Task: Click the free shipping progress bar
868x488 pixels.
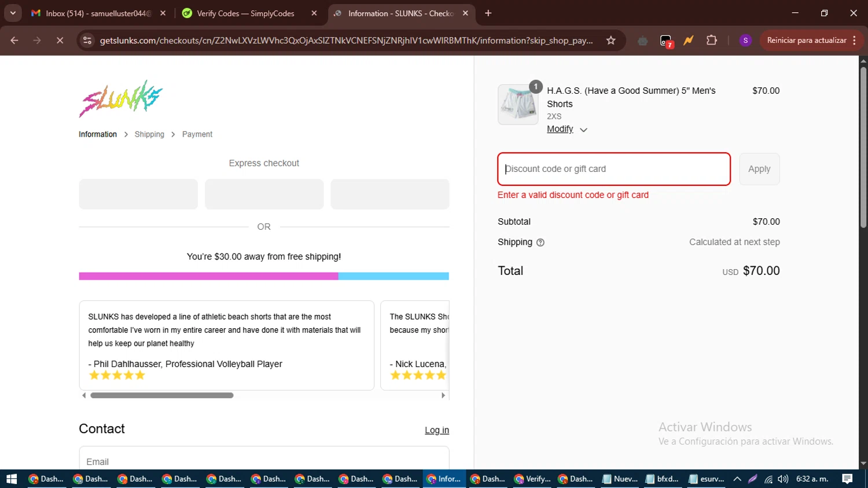Action: [264, 276]
